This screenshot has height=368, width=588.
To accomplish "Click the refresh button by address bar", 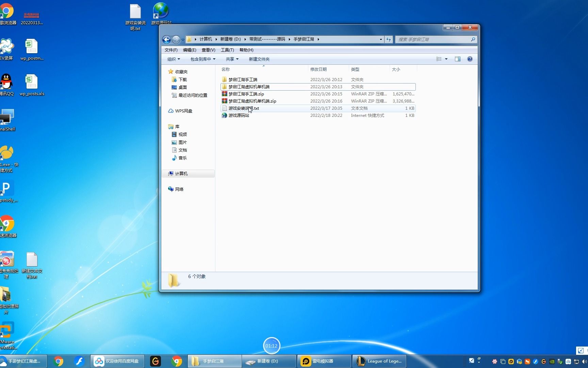I will 389,40.
